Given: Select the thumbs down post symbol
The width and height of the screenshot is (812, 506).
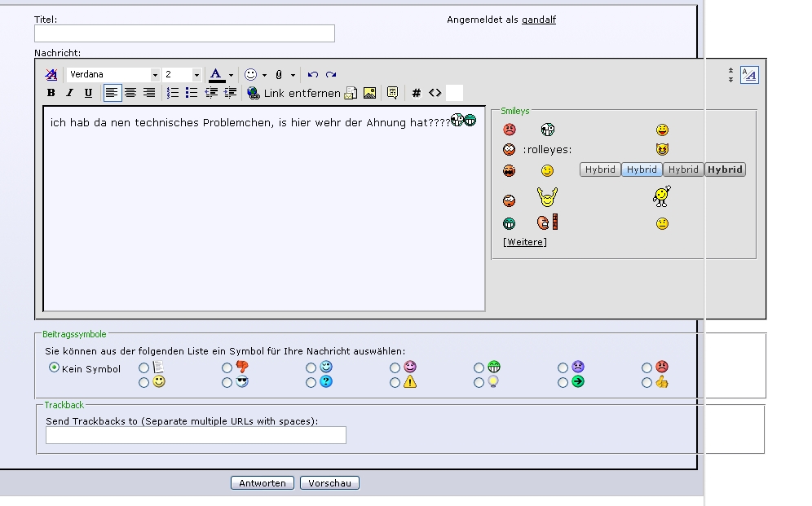Looking at the screenshot, I should [227, 368].
